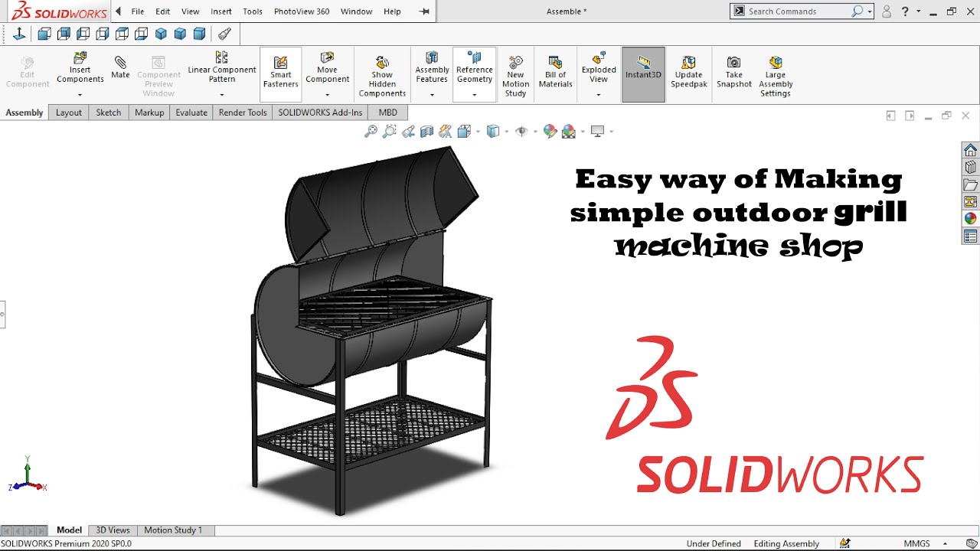Open File Explorer task pane icon
Viewport: 980px width, 551px height.
971,184
